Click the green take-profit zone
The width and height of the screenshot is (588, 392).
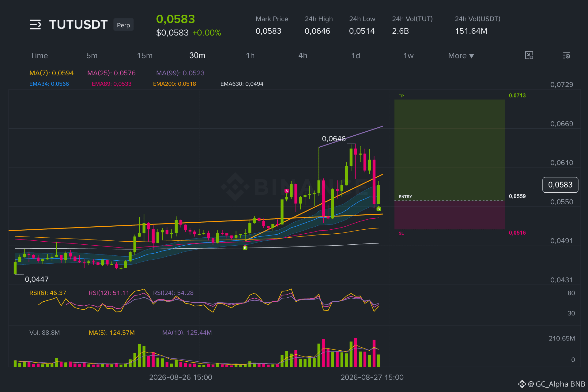tap(450, 150)
